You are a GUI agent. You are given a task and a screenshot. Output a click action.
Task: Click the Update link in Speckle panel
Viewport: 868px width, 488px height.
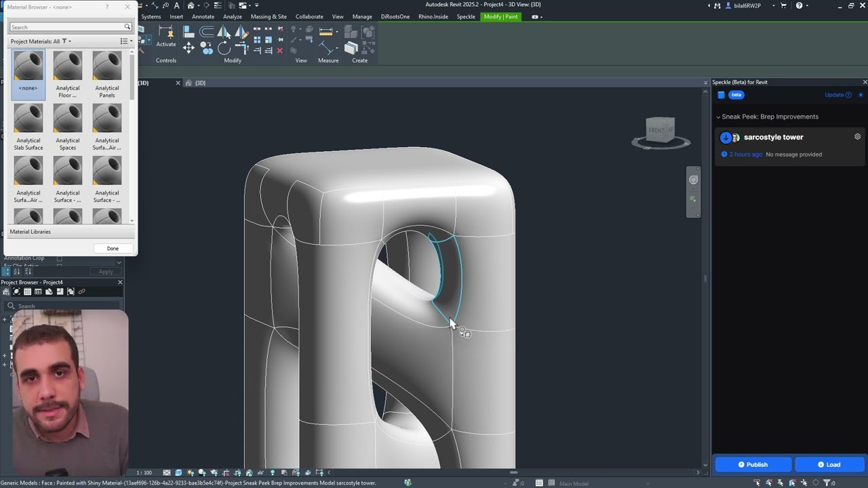point(837,95)
